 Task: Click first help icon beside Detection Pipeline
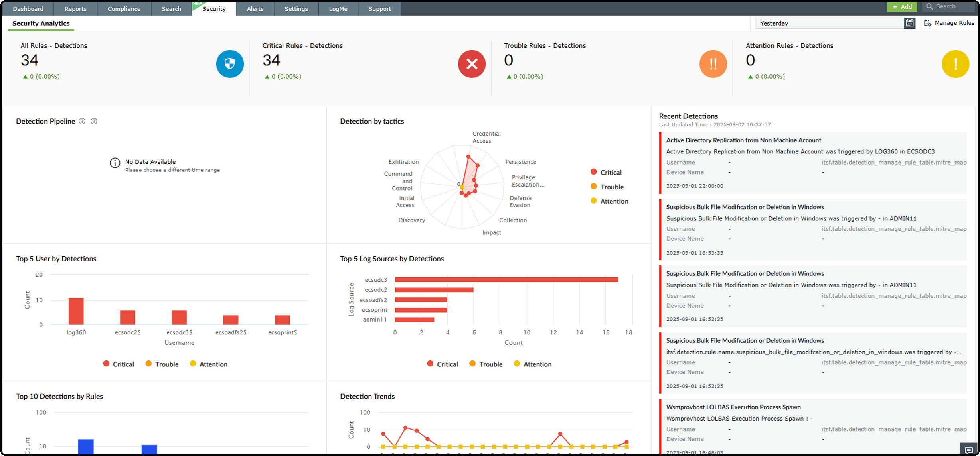[x=82, y=121]
